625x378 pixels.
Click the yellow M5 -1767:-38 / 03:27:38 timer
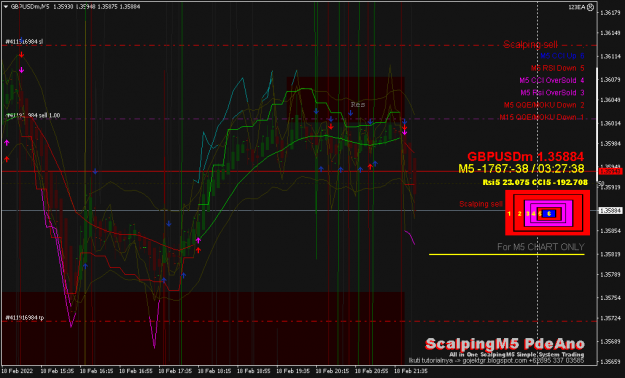click(x=521, y=169)
